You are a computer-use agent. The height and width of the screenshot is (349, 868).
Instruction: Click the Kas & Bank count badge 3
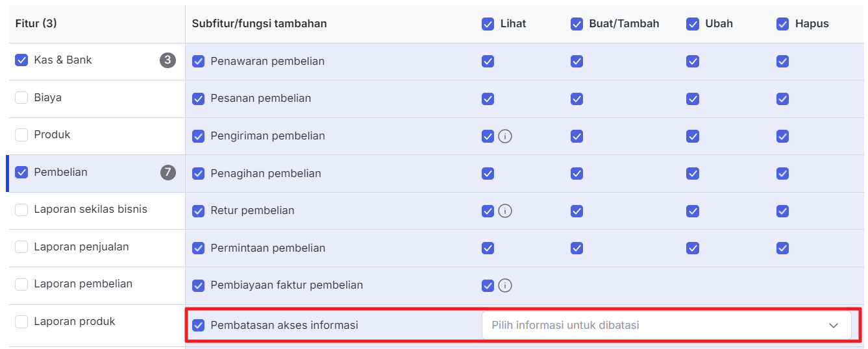pos(168,60)
